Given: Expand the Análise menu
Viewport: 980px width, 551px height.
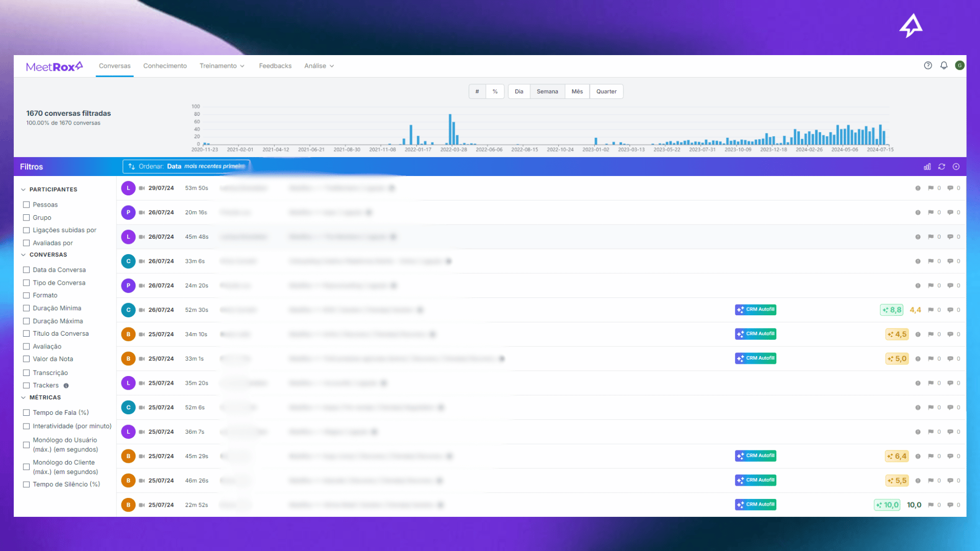Looking at the screenshot, I should 318,66.
